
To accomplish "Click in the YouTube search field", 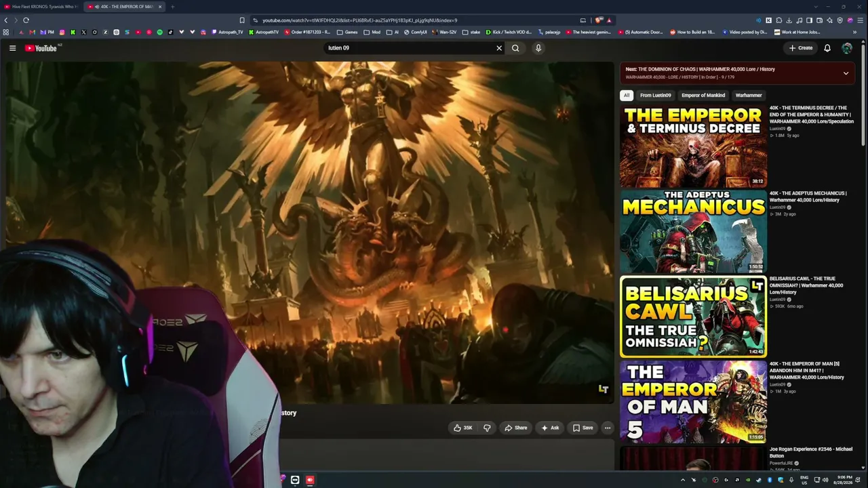I will click(410, 48).
